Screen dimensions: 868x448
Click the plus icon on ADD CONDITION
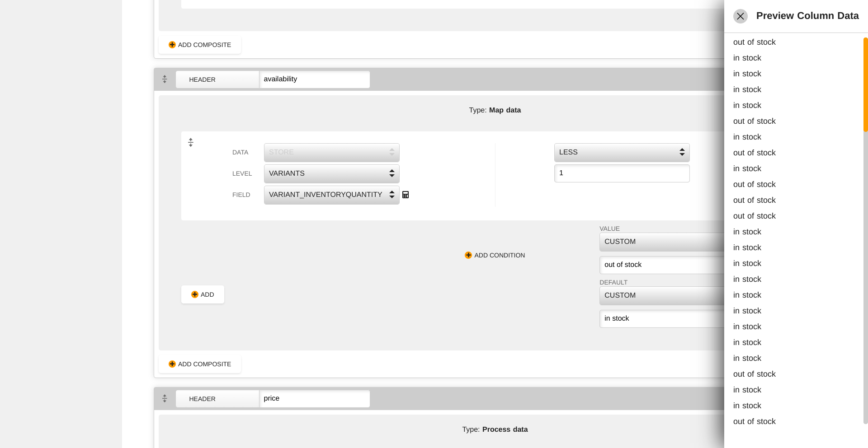pyautogui.click(x=468, y=255)
